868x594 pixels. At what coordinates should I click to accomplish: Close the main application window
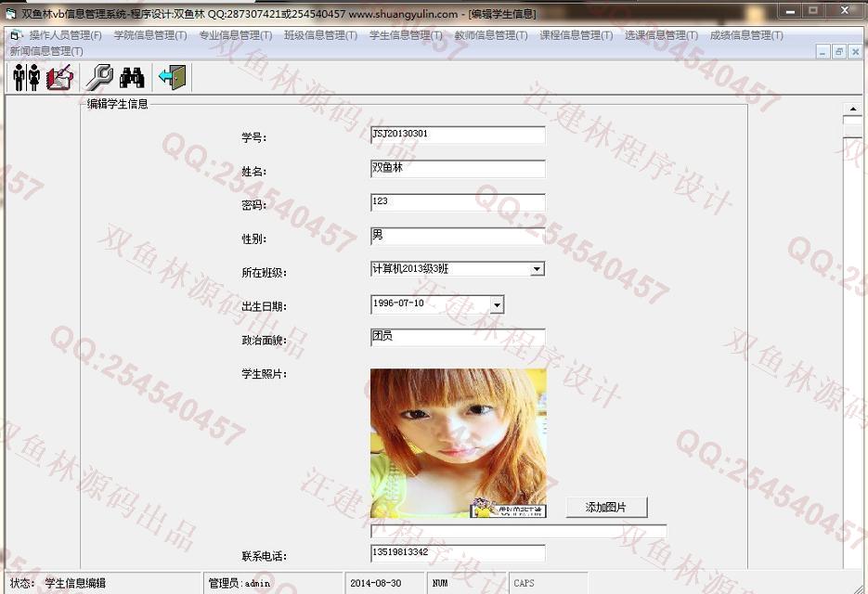pyautogui.click(x=845, y=10)
